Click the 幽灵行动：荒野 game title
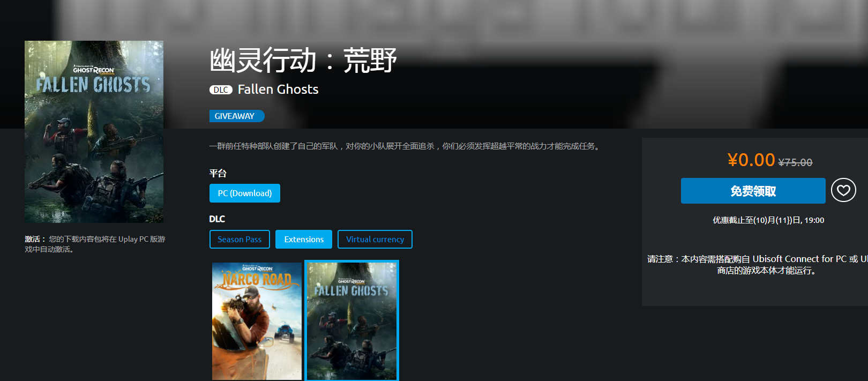Screen dimensions: 868x381 [303, 60]
